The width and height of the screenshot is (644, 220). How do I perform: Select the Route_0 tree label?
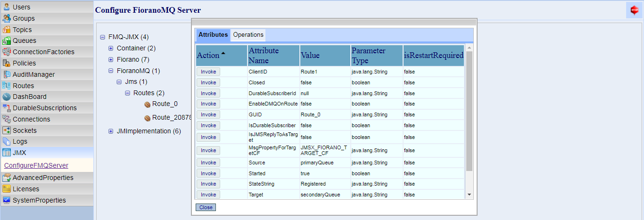(x=165, y=104)
